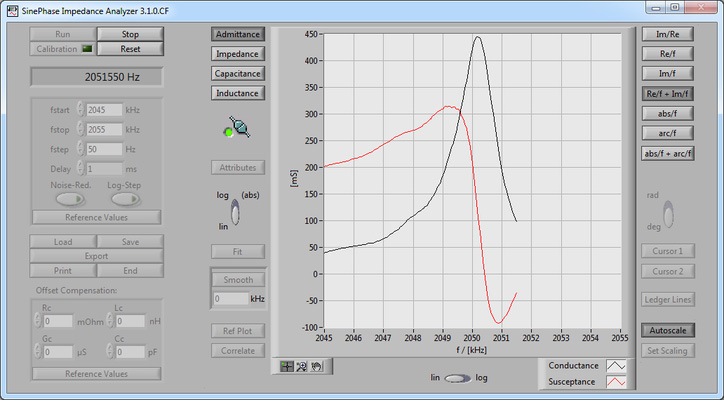
Task: Click the SinePhase app icon in title bar
Action: pos(11,8)
